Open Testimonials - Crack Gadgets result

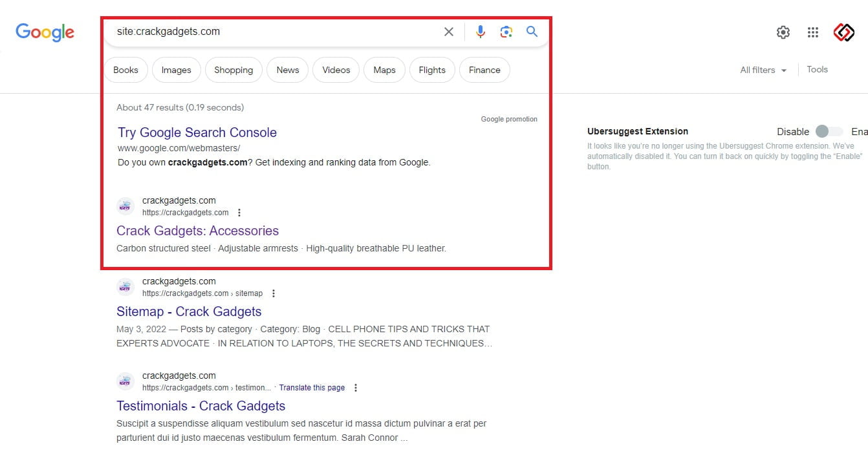coord(201,406)
